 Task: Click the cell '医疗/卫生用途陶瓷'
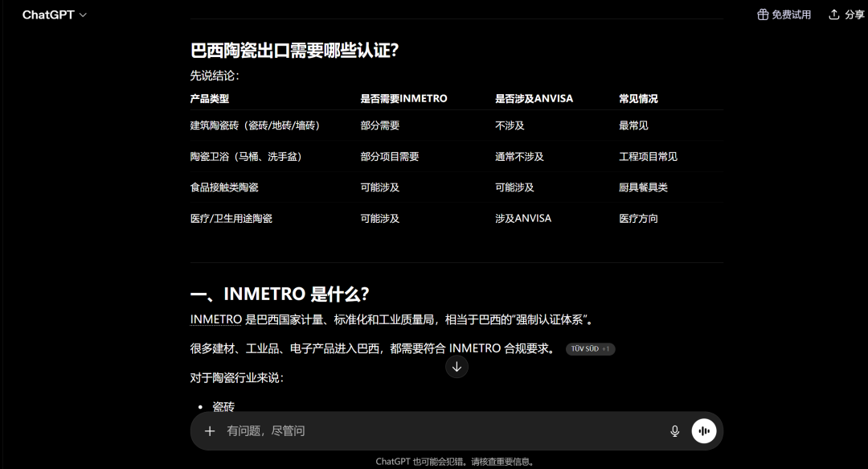[231, 219]
